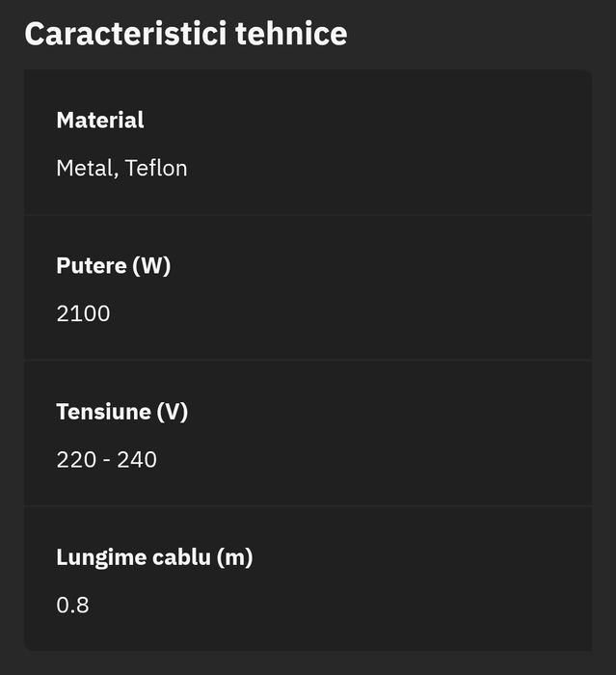Select the Putere (W) label
Screen dimensions: 616x675
tap(113, 266)
